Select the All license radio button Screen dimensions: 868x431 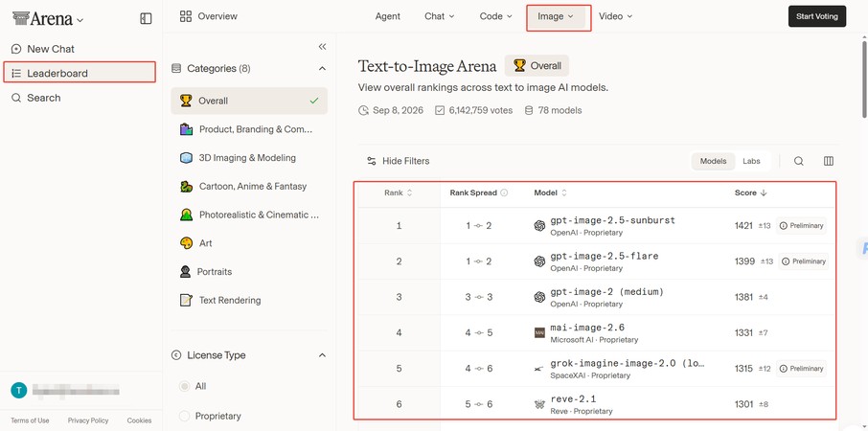point(184,386)
